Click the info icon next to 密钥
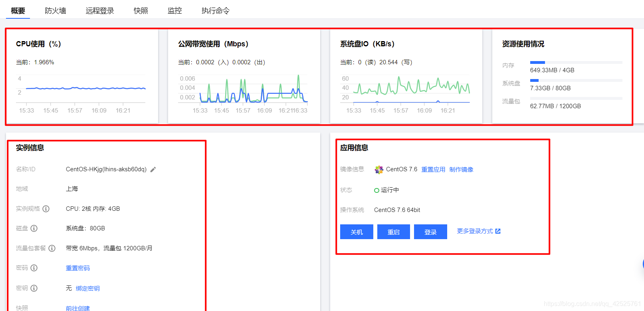Screen dimensions: 644x311 click(34, 288)
